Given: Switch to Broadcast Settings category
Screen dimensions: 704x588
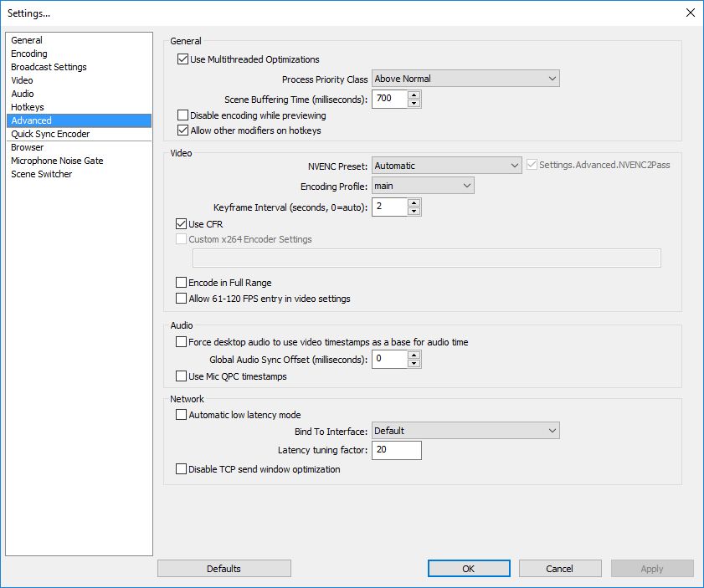Looking at the screenshot, I should click(49, 67).
